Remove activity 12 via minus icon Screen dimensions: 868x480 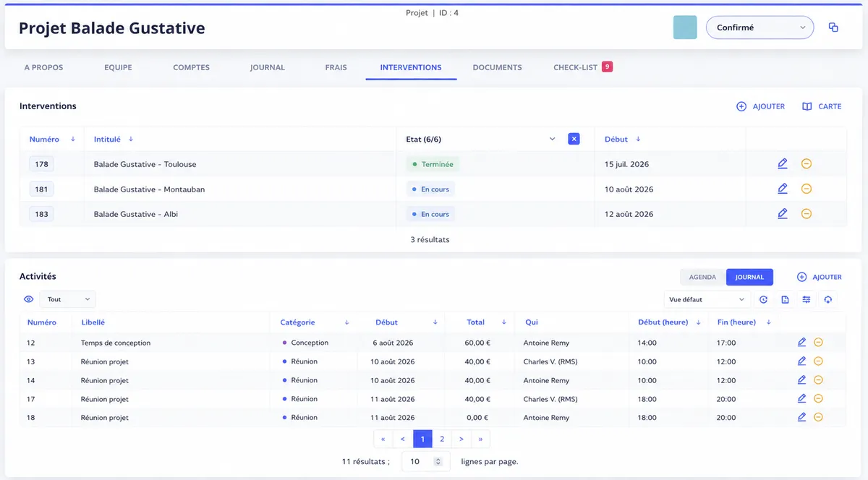point(818,343)
